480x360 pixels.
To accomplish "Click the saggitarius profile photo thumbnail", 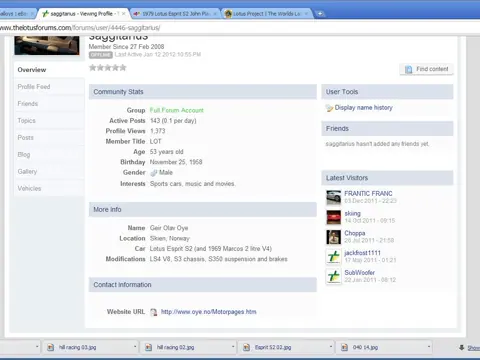I will [x=47, y=46].
